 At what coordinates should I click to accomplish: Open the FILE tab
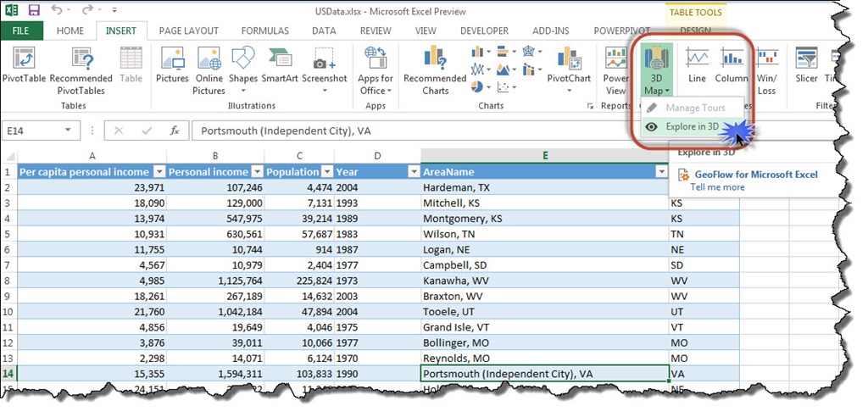tap(21, 31)
